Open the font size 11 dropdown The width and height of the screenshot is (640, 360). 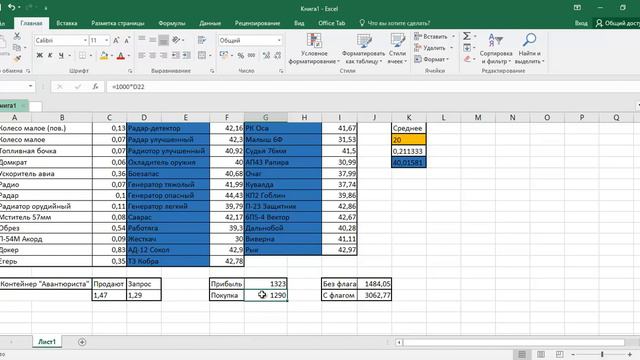click(x=107, y=40)
